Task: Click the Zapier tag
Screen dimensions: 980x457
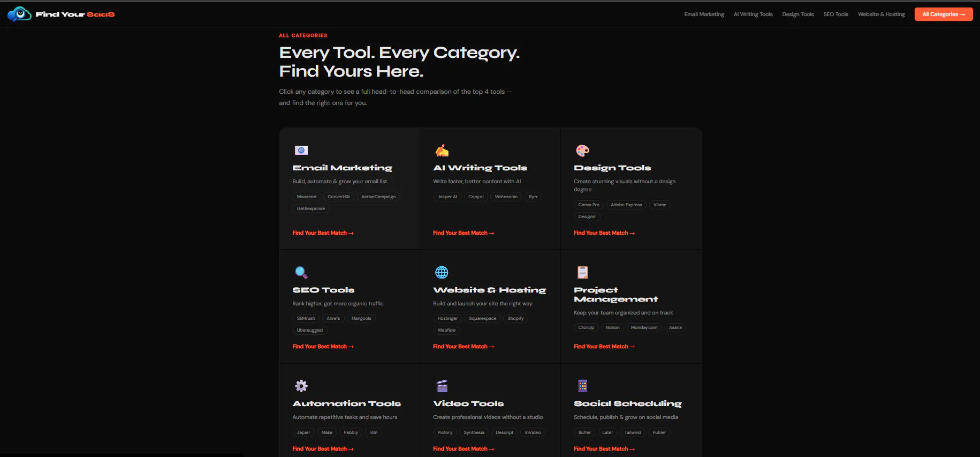Action: tap(303, 432)
